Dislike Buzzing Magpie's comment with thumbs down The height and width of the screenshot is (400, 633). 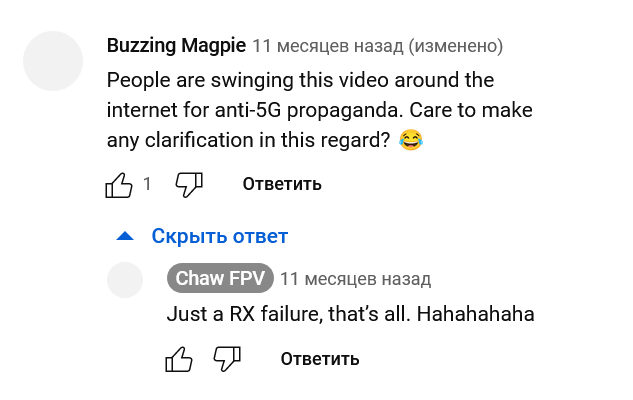pyautogui.click(x=189, y=185)
